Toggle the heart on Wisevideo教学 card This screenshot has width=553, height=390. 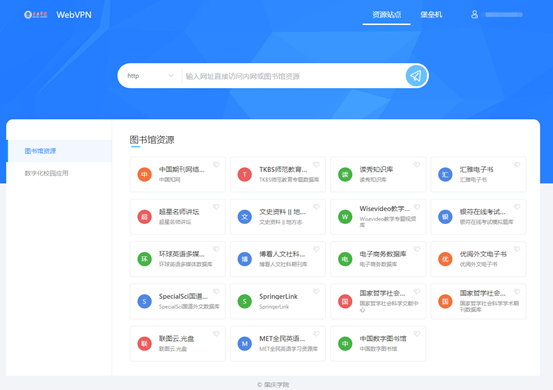pos(417,207)
